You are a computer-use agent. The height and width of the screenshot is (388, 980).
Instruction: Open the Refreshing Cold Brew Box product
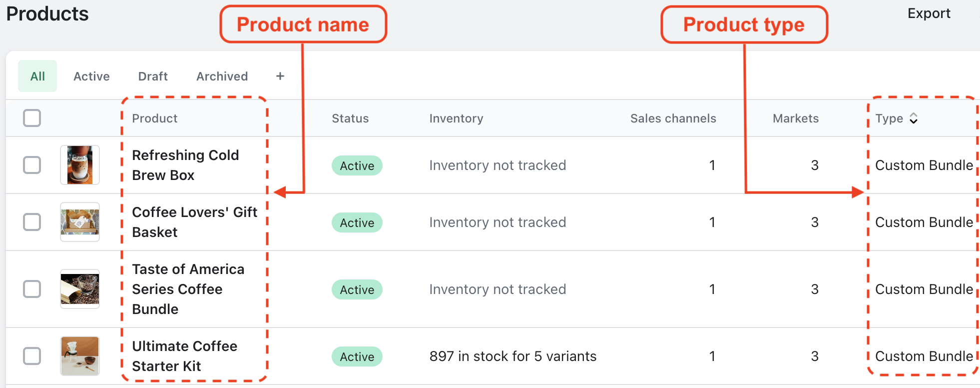[185, 165]
